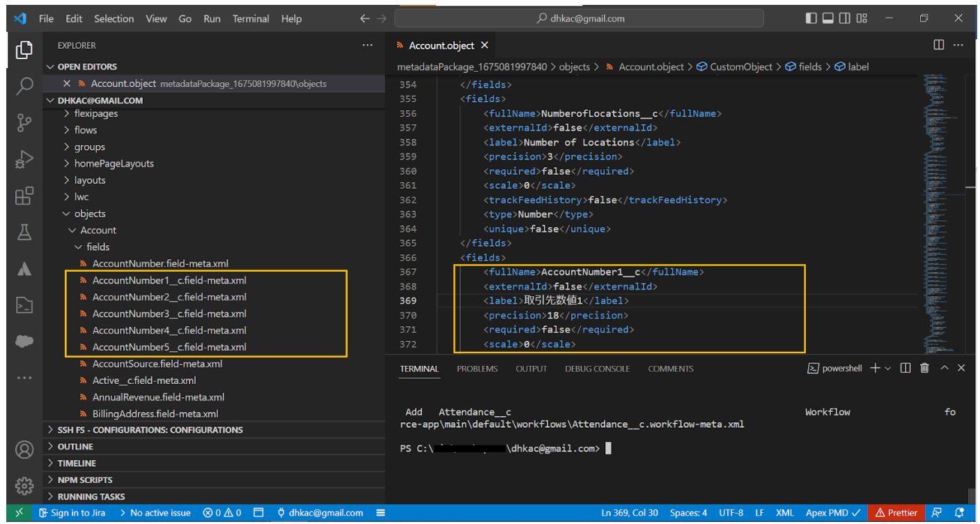This screenshot has height=524, width=980.
Task: Toggle secondary sidebar layout button
Action: click(845, 19)
